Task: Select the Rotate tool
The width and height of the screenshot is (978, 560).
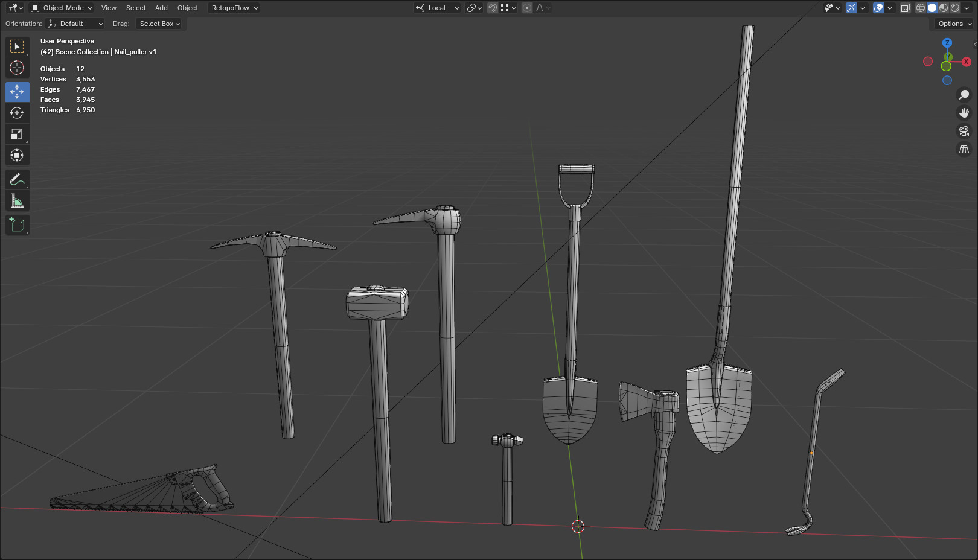Action: pyautogui.click(x=17, y=113)
